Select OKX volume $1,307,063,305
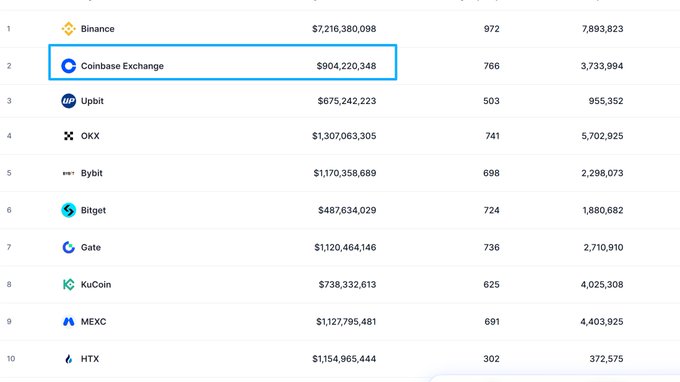Image resolution: width=680 pixels, height=382 pixels. tap(344, 136)
